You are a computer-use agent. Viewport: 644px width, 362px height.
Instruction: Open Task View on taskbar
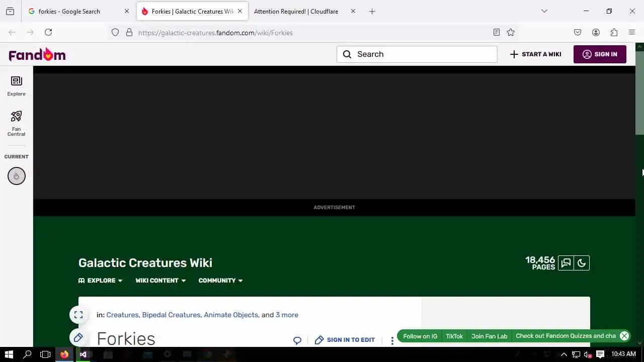45,354
